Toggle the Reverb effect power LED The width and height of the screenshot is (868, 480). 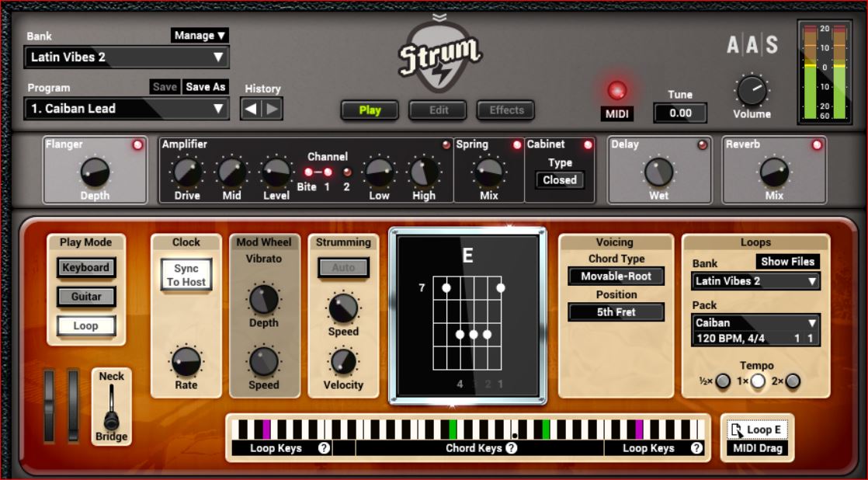coord(817,145)
